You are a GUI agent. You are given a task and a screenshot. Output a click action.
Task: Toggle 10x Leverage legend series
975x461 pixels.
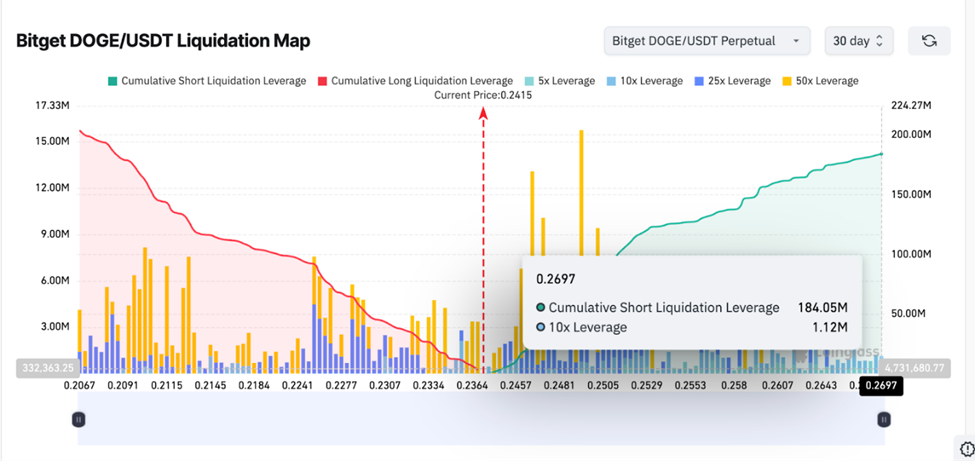[x=645, y=81]
